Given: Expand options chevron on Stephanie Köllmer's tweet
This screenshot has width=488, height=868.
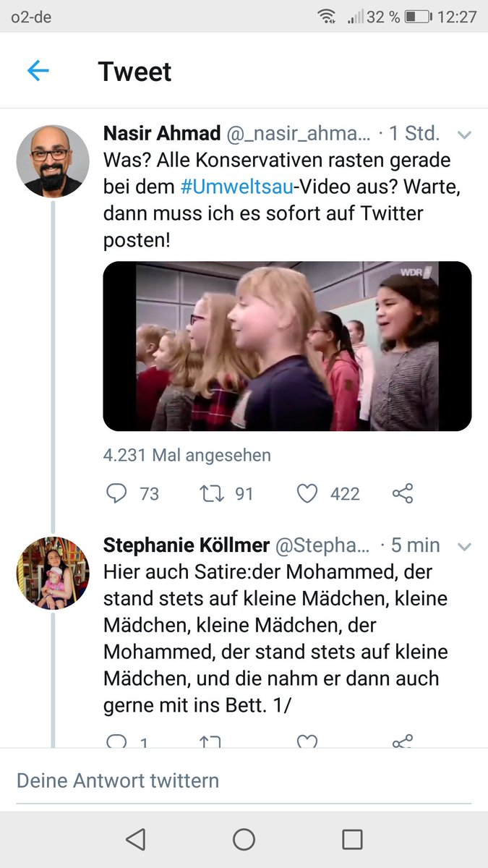Looking at the screenshot, I should pyautogui.click(x=465, y=546).
